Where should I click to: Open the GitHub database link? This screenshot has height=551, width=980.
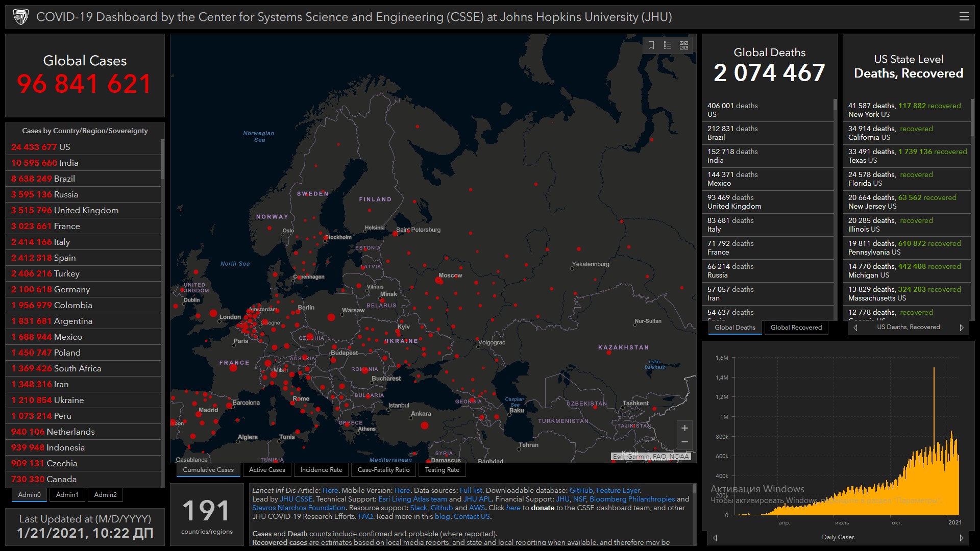click(581, 490)
